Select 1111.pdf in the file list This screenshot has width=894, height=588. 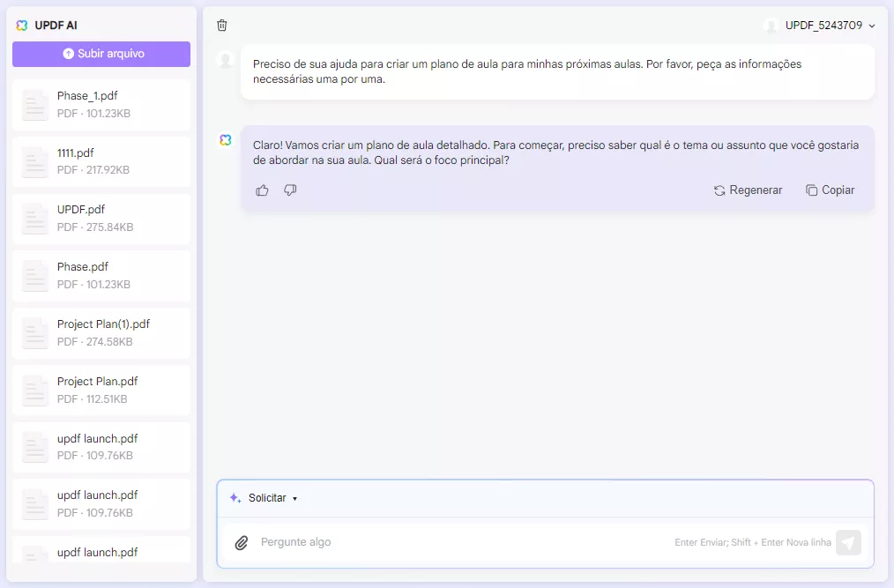pos(101,162)
